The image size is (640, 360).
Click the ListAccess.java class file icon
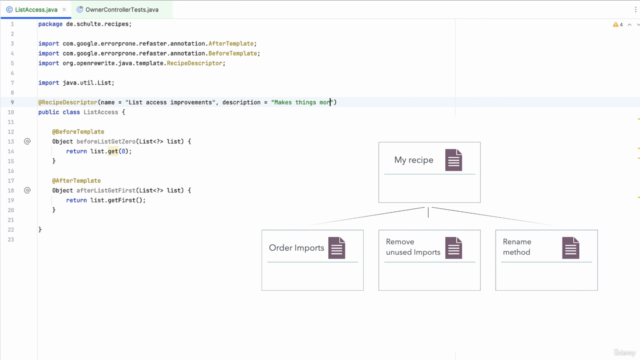click(x=9, y=9)
